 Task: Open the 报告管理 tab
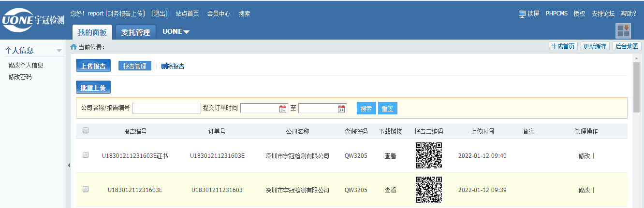coord(134,66)
